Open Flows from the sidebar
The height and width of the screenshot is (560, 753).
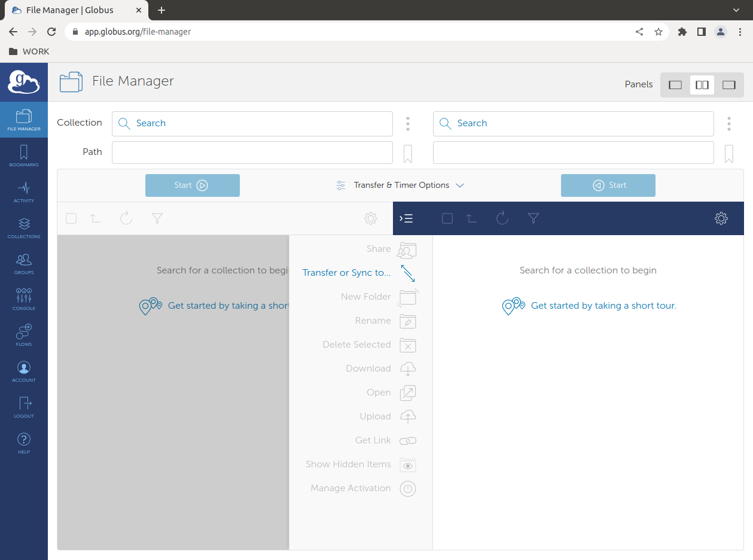point(24,335)
